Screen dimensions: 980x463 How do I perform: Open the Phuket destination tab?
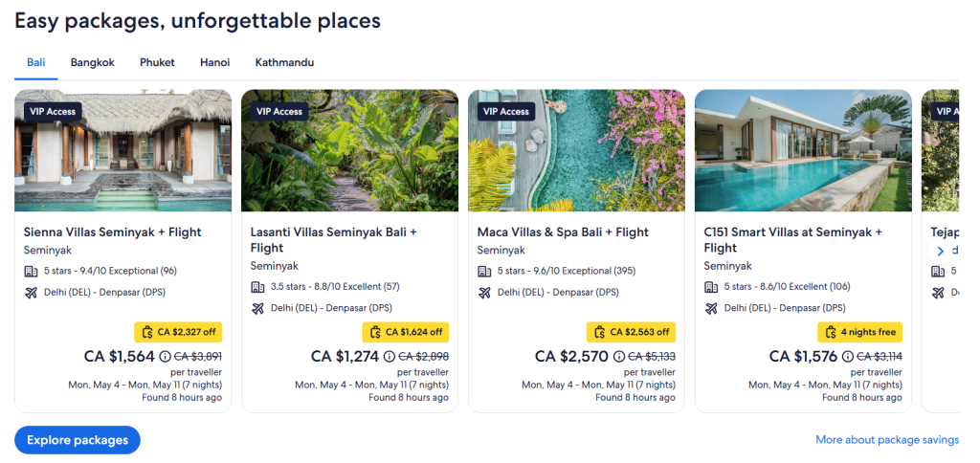point(157,63)
